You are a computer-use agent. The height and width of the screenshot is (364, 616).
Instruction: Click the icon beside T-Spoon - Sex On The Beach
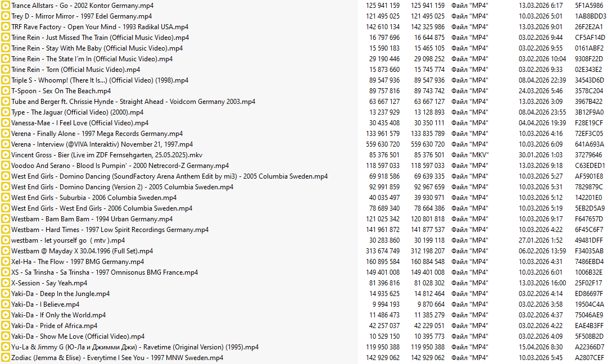tap(6, 90)
